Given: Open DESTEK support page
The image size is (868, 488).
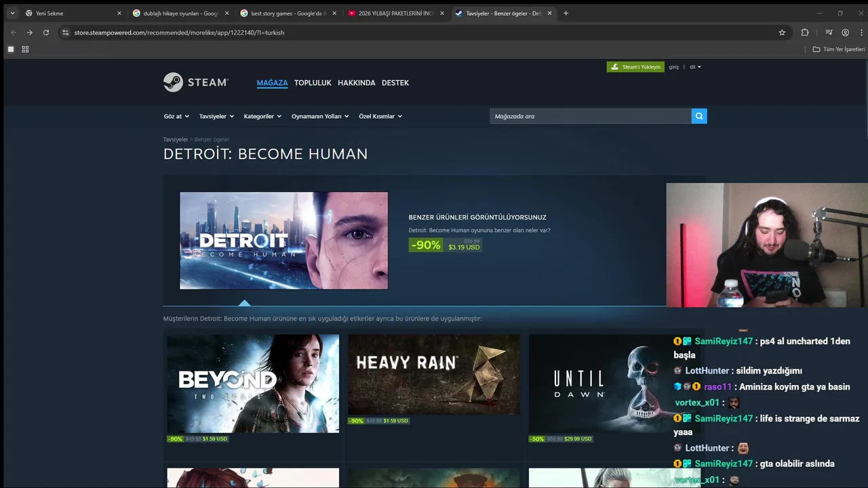Looking at the screenshot, I should tap(395, 83).
